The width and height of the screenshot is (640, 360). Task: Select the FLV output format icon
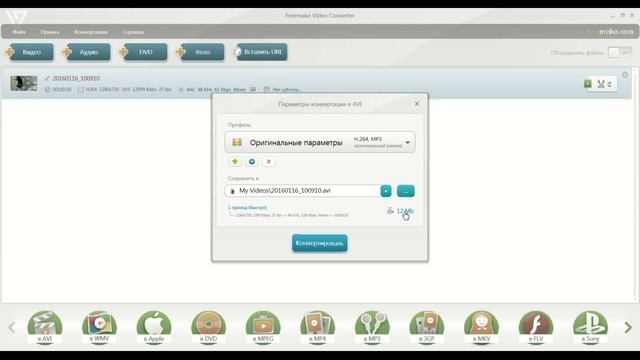coord(536,327)
